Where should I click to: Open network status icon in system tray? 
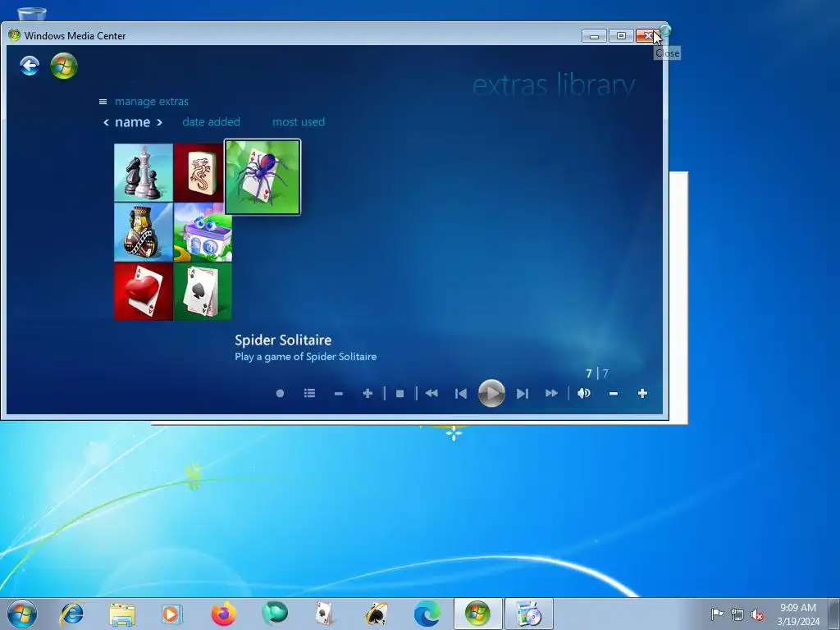click(x=737, y=614)
